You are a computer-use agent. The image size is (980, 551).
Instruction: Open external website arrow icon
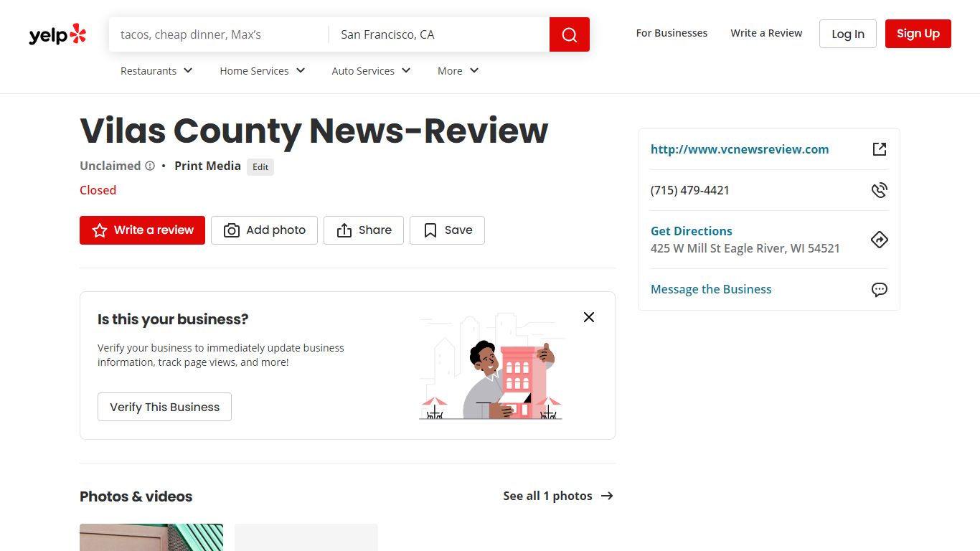(880, 149)
